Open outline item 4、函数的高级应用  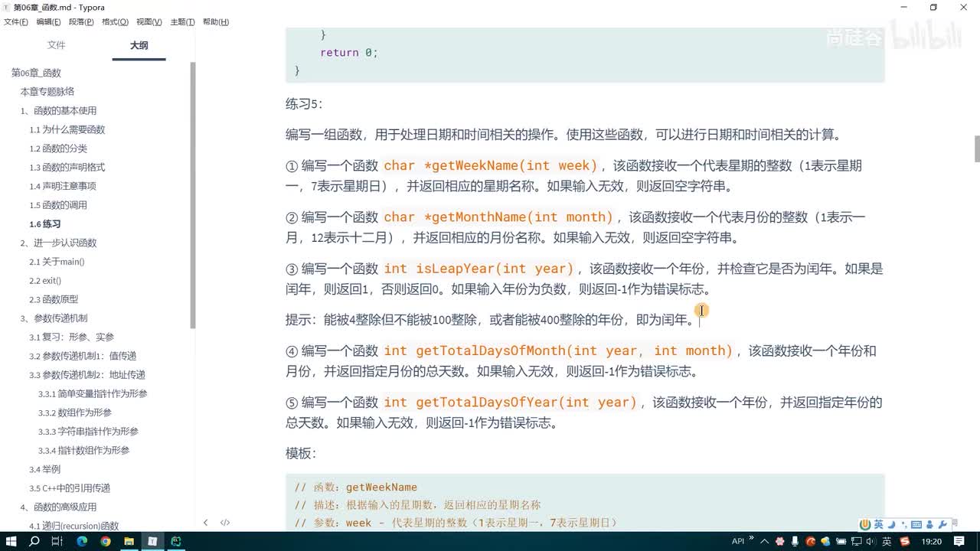(x=58, y=507)
